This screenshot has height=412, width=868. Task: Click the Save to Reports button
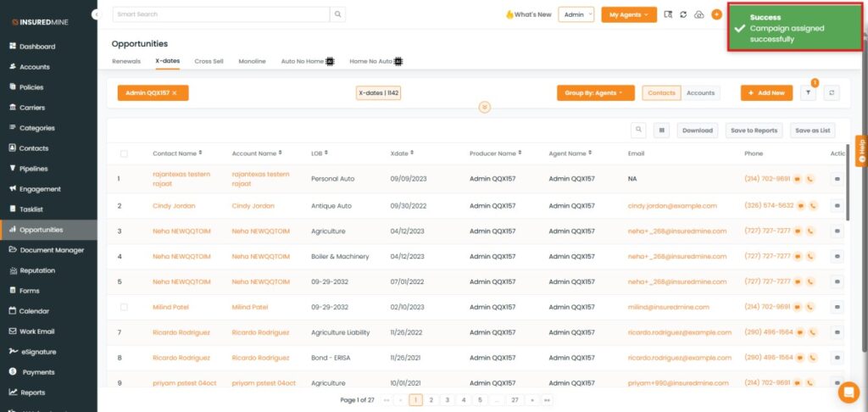coord(754,131)
